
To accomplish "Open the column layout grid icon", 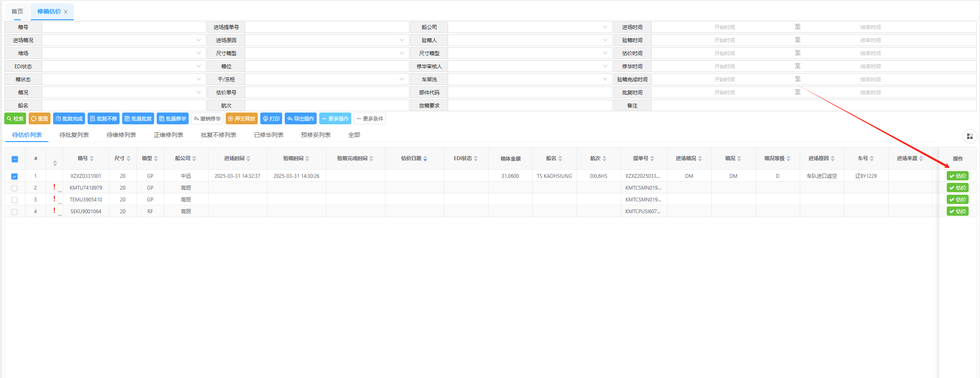I will point(969,136).
